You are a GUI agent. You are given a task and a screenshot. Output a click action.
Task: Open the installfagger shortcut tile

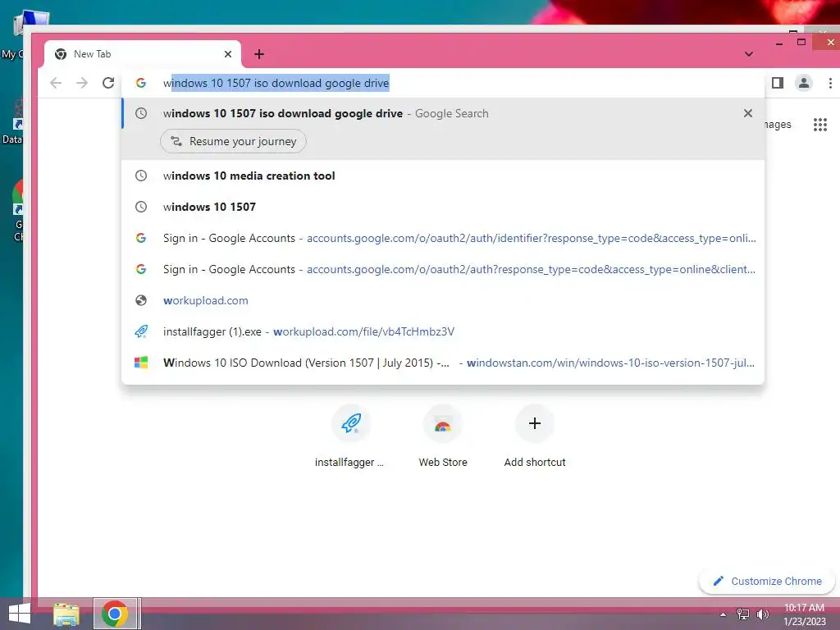point(351,437)
